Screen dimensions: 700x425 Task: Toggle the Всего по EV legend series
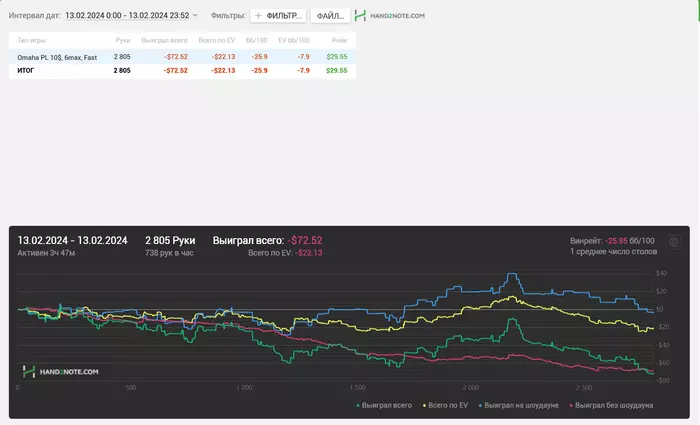point(445,405)
